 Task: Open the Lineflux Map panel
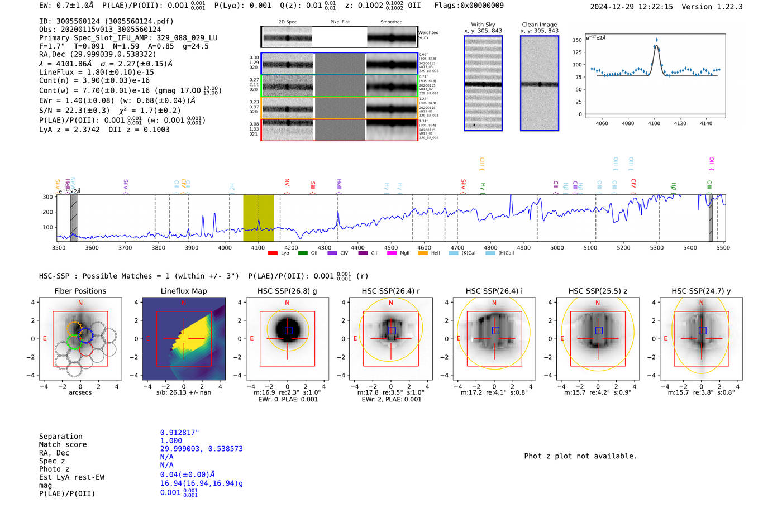pyautogui.click(x=184, y=339)
